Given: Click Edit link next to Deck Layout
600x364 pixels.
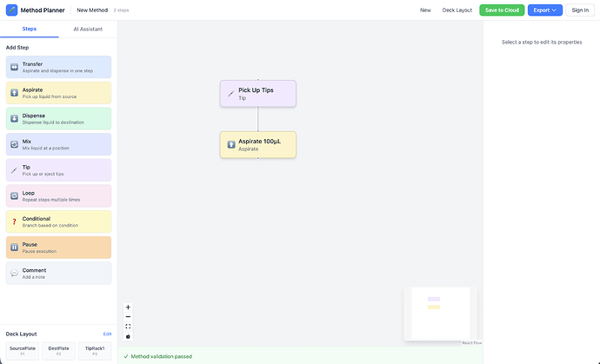Looking at the screenshot, I should pos(107,334).
